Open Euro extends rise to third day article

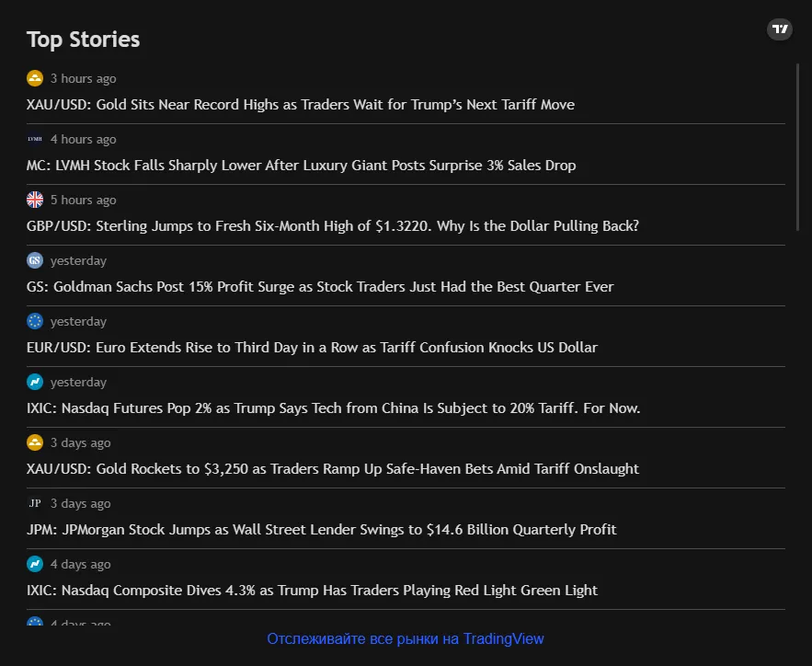pos(312,348)
